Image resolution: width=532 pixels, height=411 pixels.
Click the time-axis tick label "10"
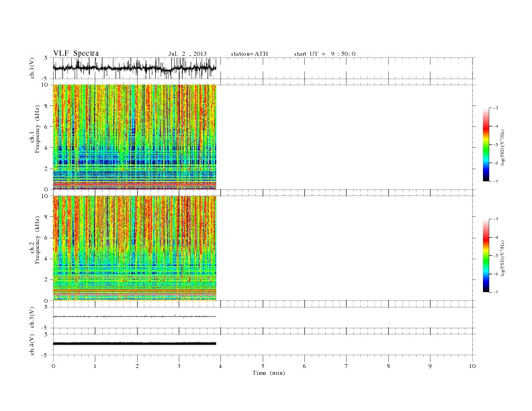point(472,366)
